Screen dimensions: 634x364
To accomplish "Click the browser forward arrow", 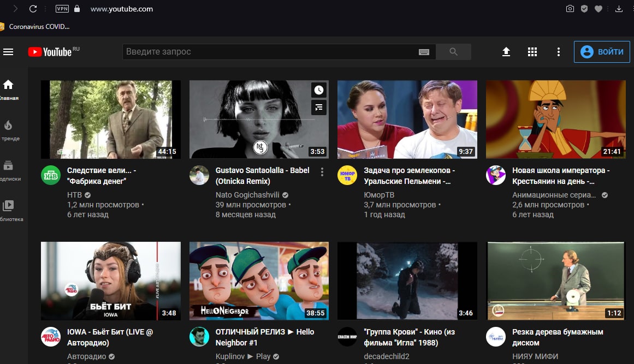I will coord(15,9).
